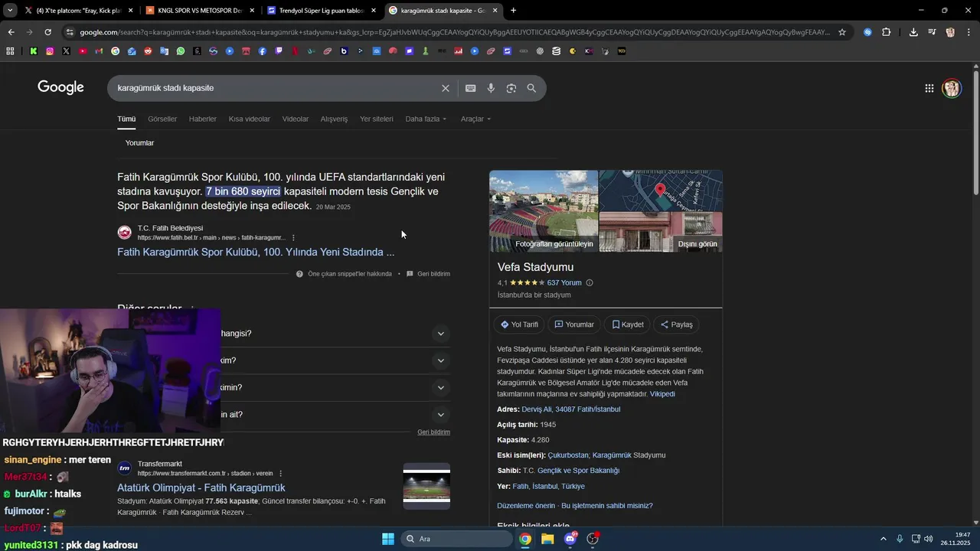Open the Twitch bookmark icon
Viewport: 980px width, 551px height.
click(279, 51)
